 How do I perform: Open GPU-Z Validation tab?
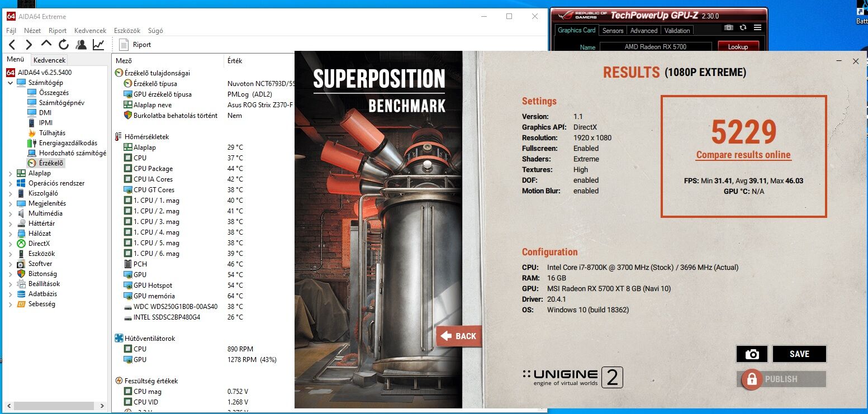pos(677,31)
